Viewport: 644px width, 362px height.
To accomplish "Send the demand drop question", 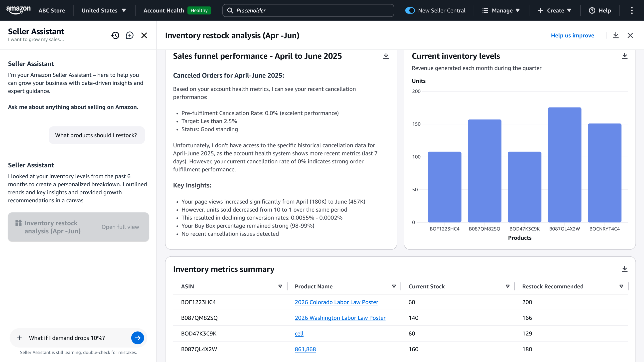I will [x=138, y=338].
